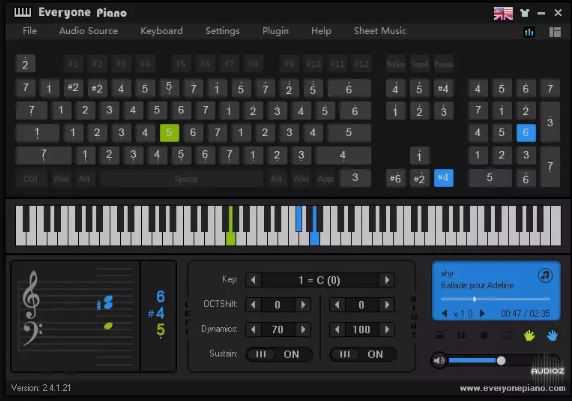Viewport: 572px width, 401px height.
Task: Select next Key with right arrow
Action: (x=387, y=280)
